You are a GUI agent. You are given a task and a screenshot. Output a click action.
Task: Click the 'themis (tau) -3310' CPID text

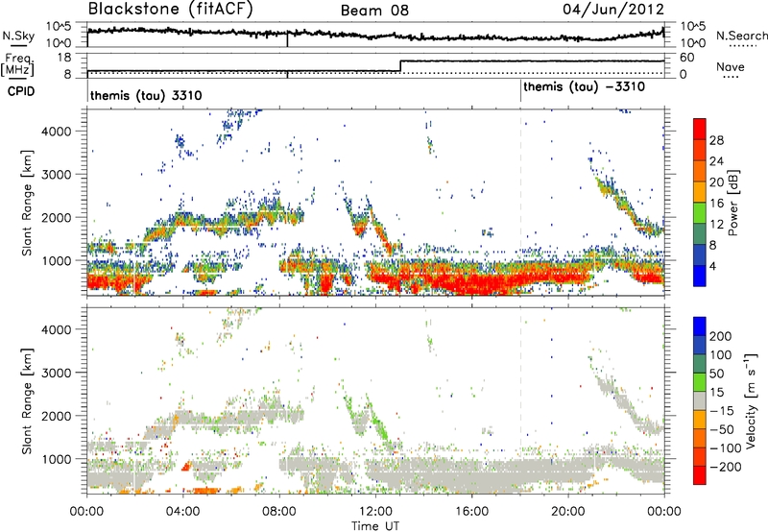coord(584,87)
